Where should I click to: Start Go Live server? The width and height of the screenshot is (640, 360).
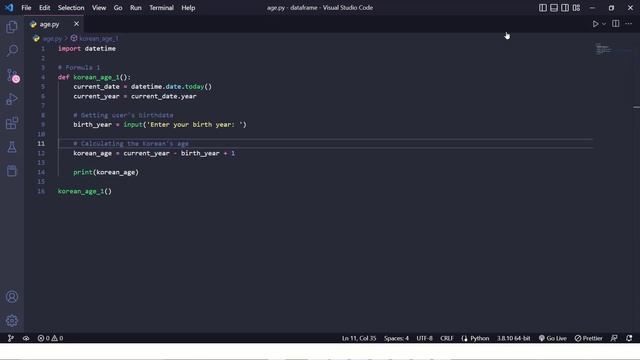coord(553,338)
